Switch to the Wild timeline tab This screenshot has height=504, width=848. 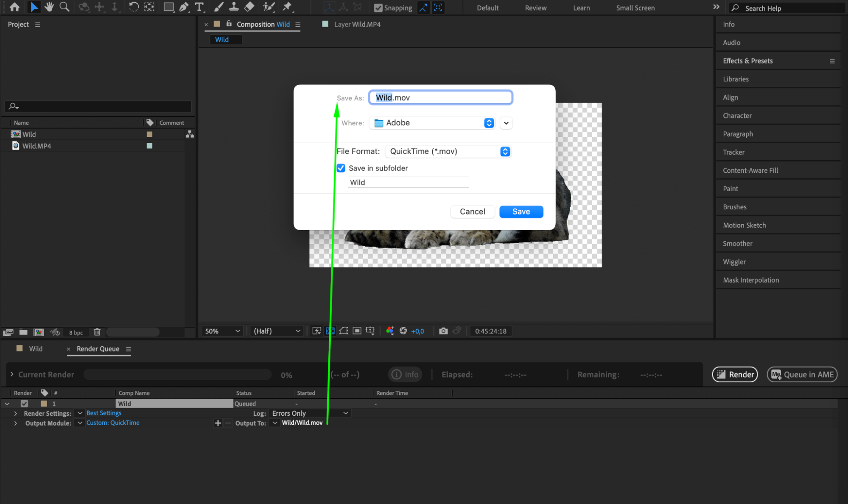(x=36, y=349)
